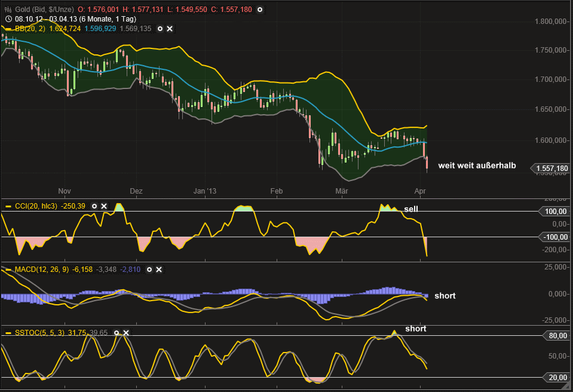This screenshot has width=573, height=392.
Task: Click the stochastic 20,00 level marker
Action: pyautogui.click(x=557, y=378)
